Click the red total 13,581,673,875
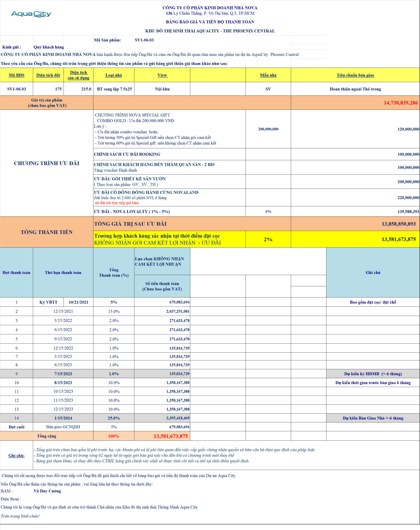 coord(171,436)
